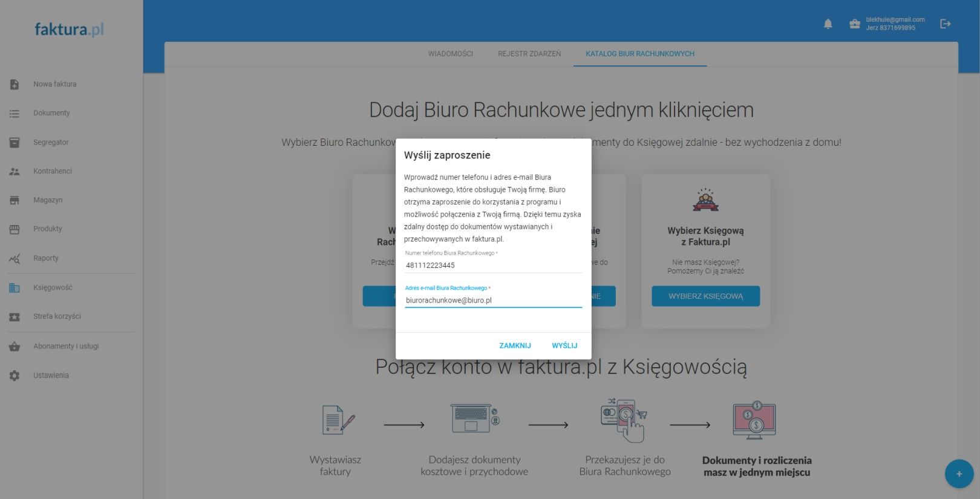Image resolution: width=980 pixels, height=499 pixels.
Task: Click the phone number field of Biura Rachunkowego
Action: coord(493,266)
